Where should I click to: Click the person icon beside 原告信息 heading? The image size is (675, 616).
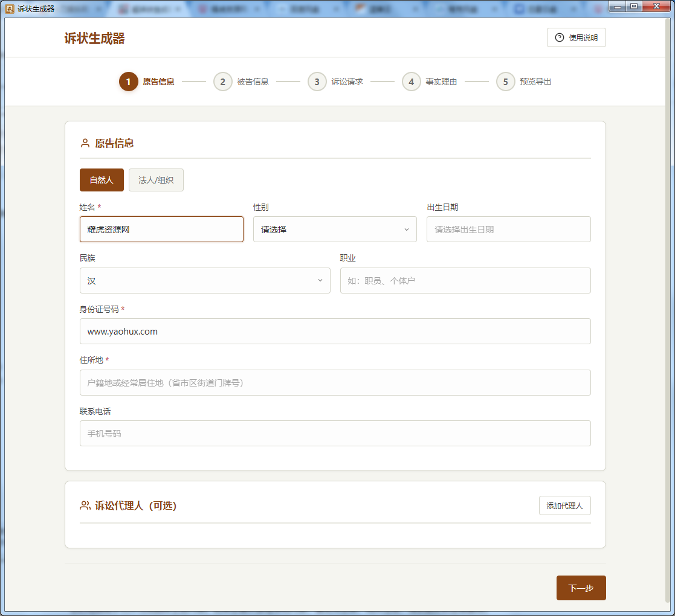tap(85, 144)
